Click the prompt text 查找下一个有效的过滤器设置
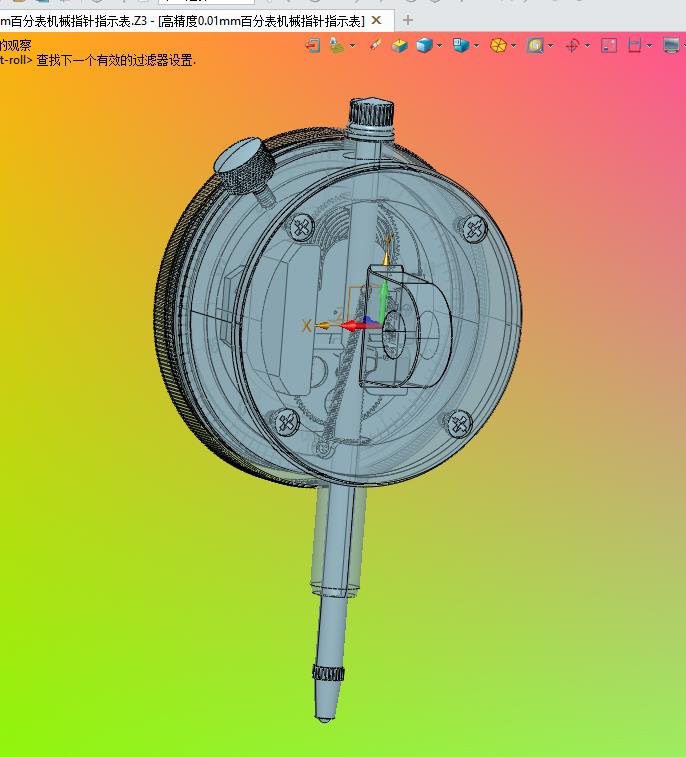The image size is (686, 757). 116,61
